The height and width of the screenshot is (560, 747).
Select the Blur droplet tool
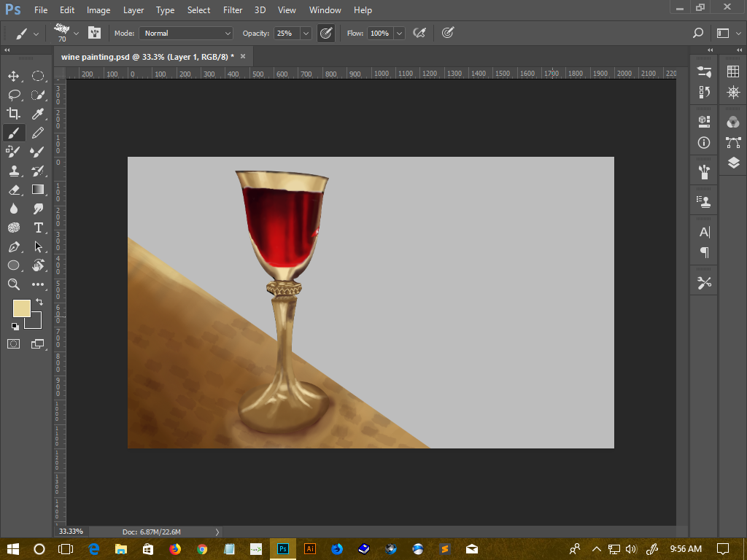[13, 209]
